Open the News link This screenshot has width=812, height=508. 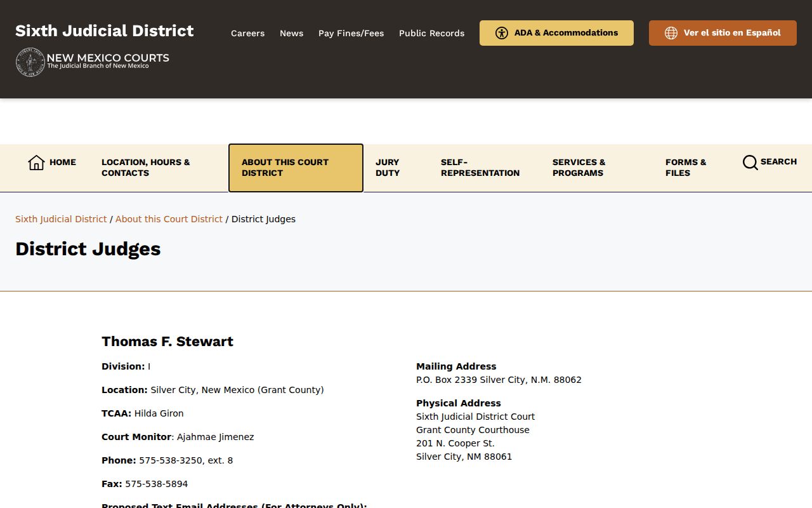pos(291,33)
